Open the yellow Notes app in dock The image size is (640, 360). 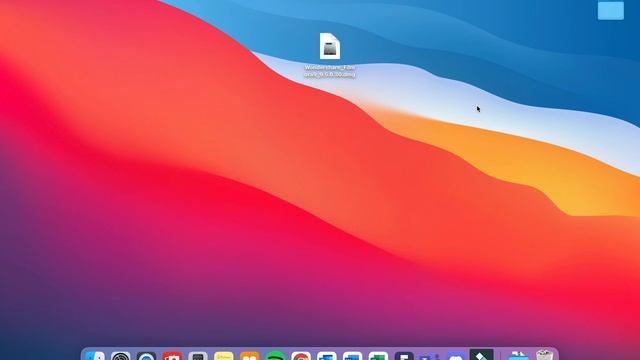[224, 356]
